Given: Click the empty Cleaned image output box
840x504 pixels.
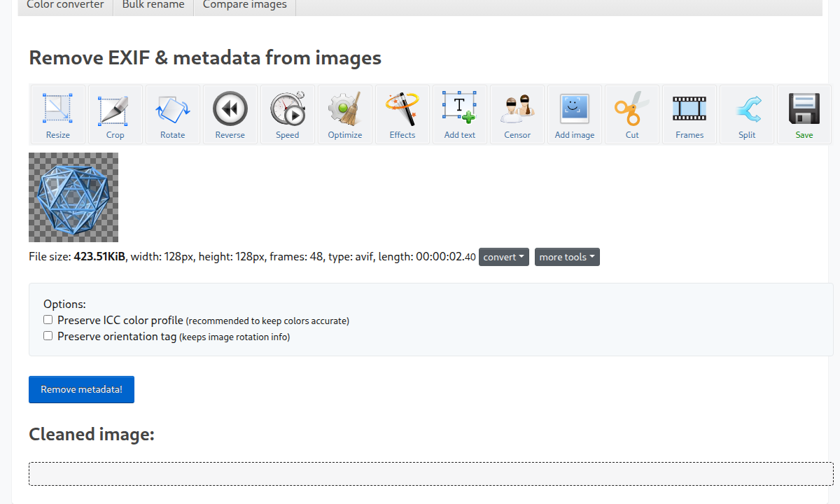Looking at the screenshot, I should [431, 474].
